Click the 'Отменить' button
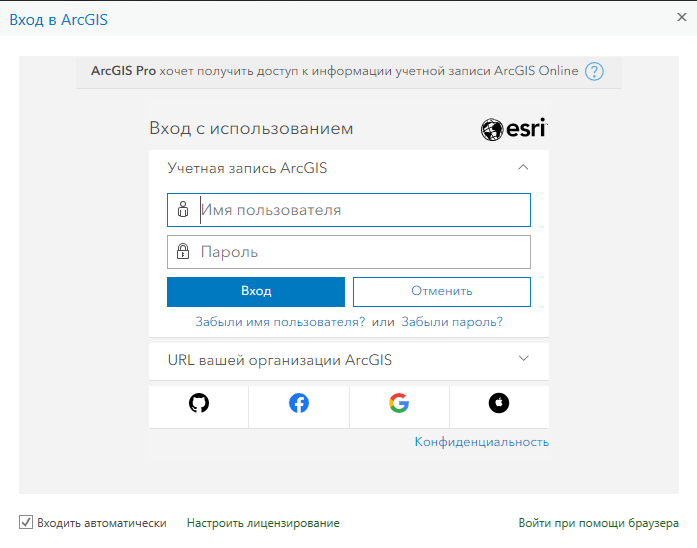The width and height of the screenshot is (697, 548). 441,292
